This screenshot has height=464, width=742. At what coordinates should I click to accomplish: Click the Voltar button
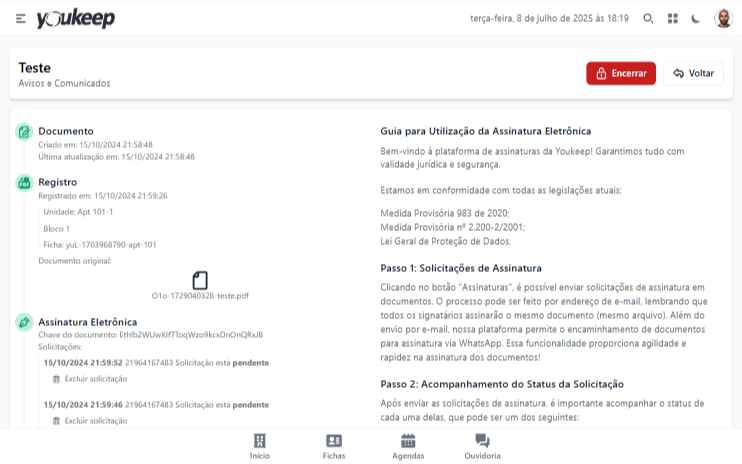pos(693,73)
